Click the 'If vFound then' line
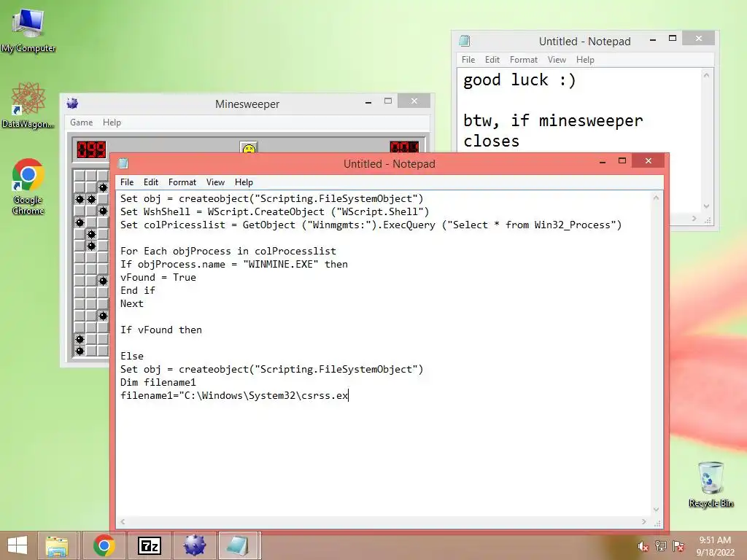This screenshot has height=560, width=747. point(161,330)
